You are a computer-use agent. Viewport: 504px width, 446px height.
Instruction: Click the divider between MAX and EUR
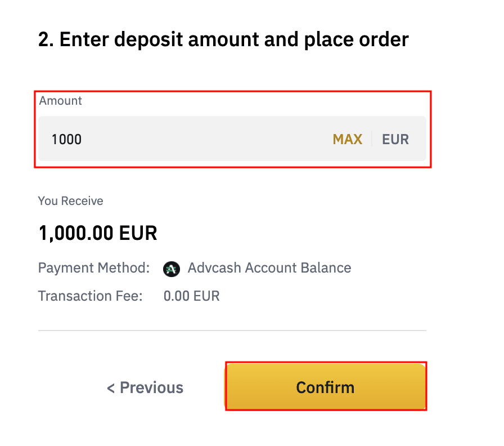tap(372, 139)
